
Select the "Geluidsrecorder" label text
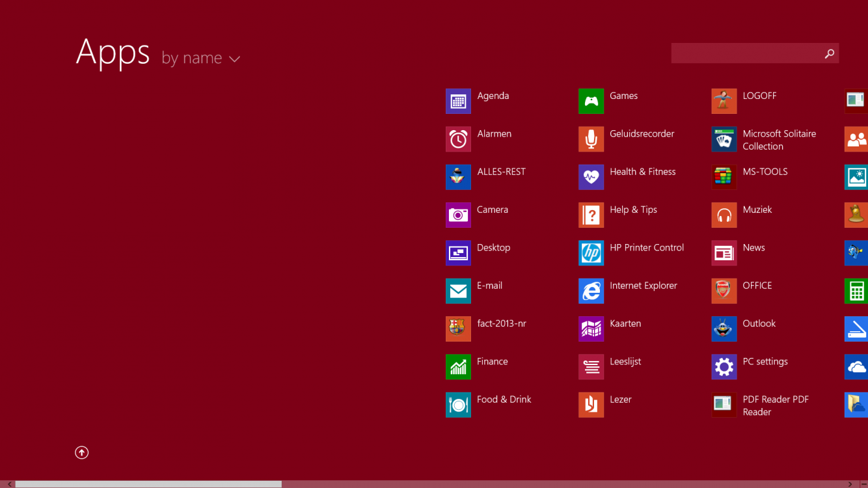[642, 133]
